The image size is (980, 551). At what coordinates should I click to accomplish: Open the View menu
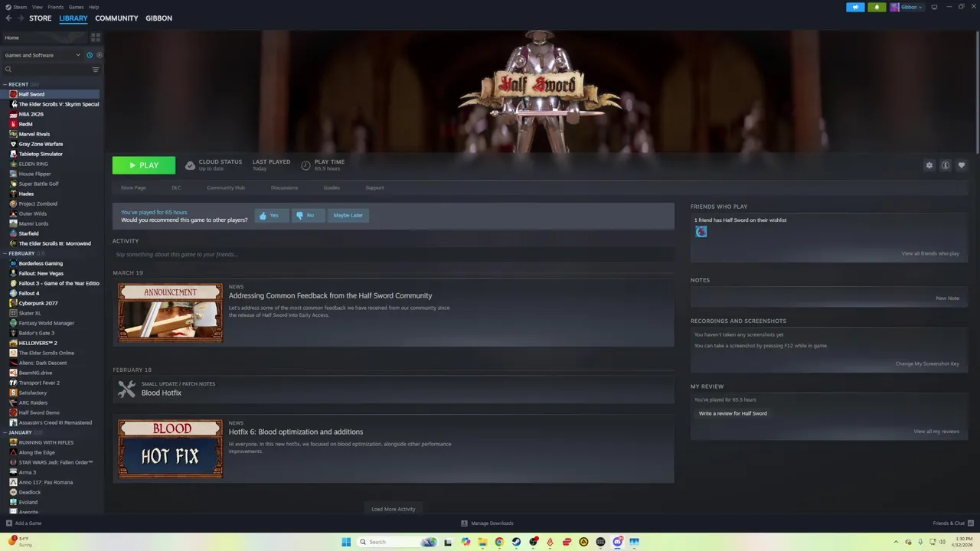pyautogui.click(x=37, y=7)
